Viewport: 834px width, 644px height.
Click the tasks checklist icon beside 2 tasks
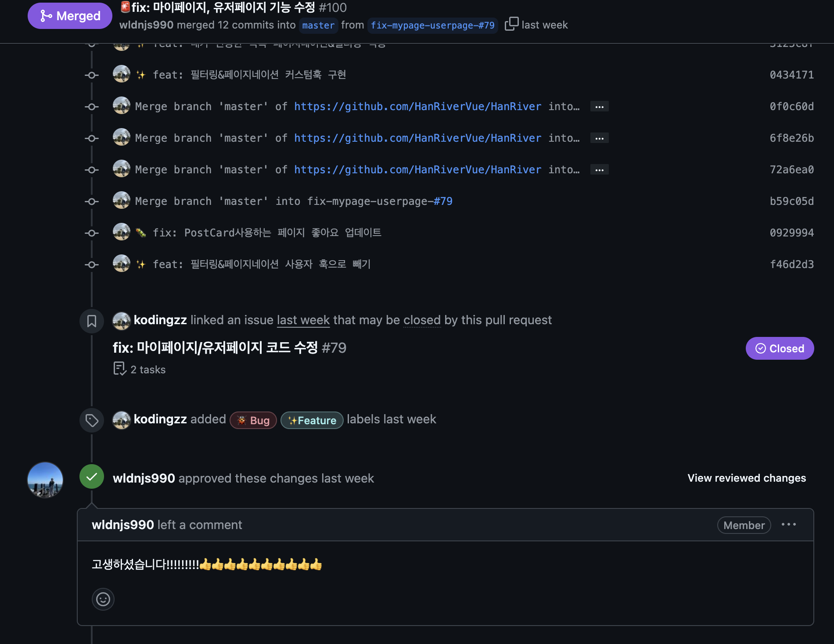[x=120, y=369]
